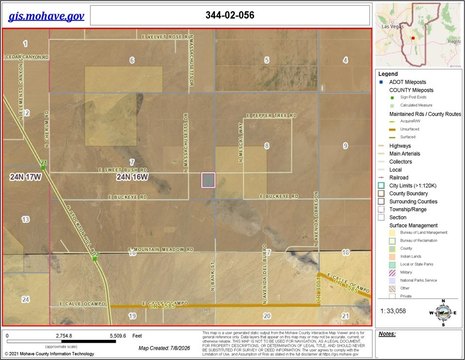Click the Bureau of Land Management color swatch
Screen dimensions: 465x360
392,233
